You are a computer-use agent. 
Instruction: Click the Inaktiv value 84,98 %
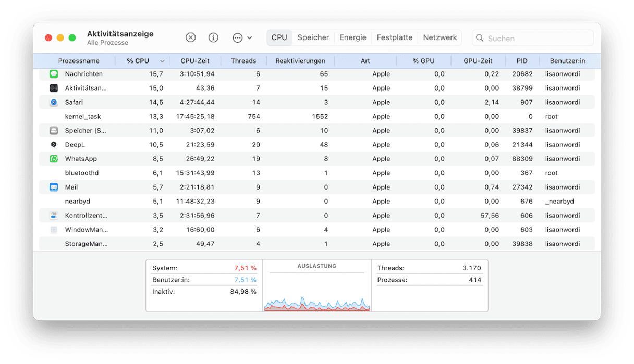tap(243, 292)
